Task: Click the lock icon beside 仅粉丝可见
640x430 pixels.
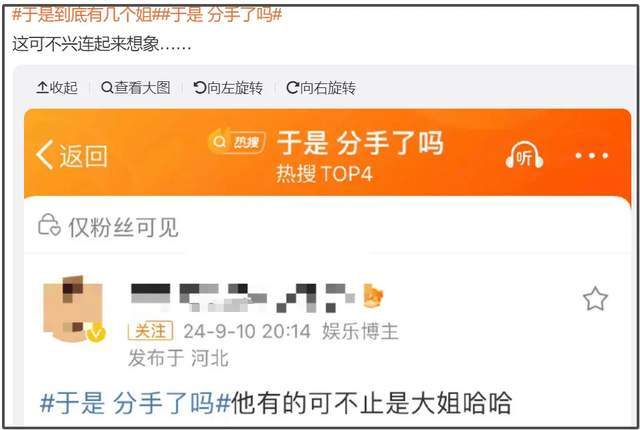Action: (x=49, y=225)
